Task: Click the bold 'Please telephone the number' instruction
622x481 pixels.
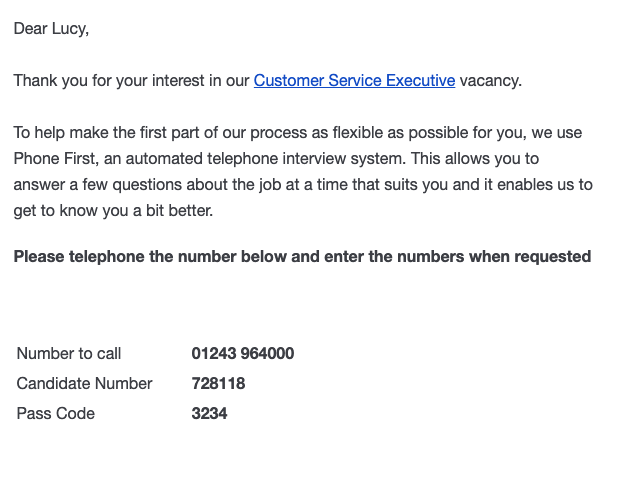Action: [302, 257]
